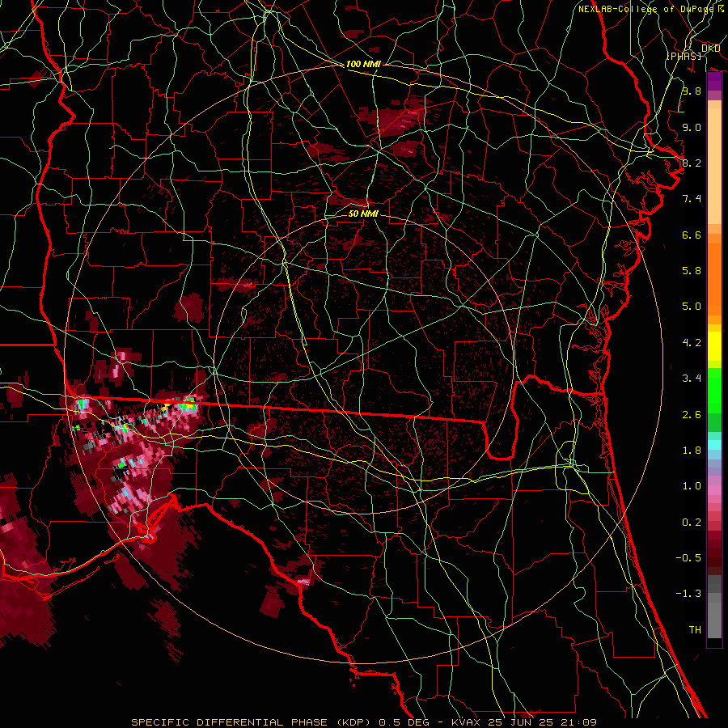Click the 6.6 legend value
The width and height of the screenshot is (728, 728).
[x=692, y=235]
